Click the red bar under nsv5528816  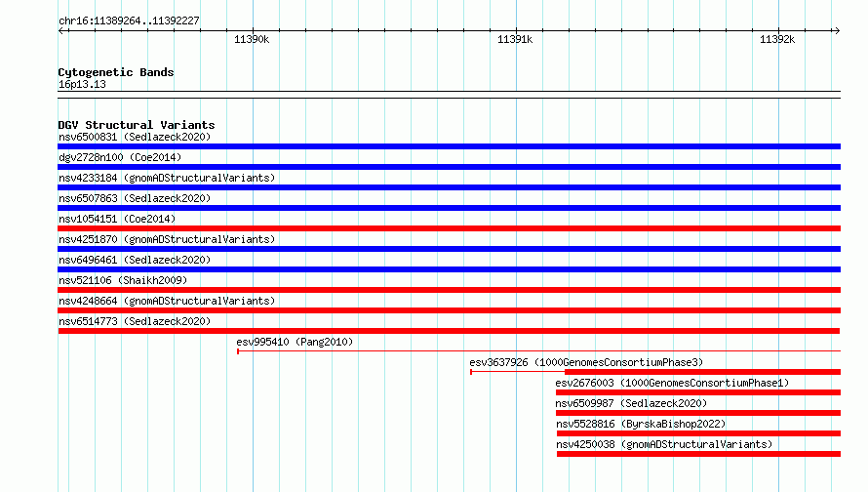[x=698, y=433]
